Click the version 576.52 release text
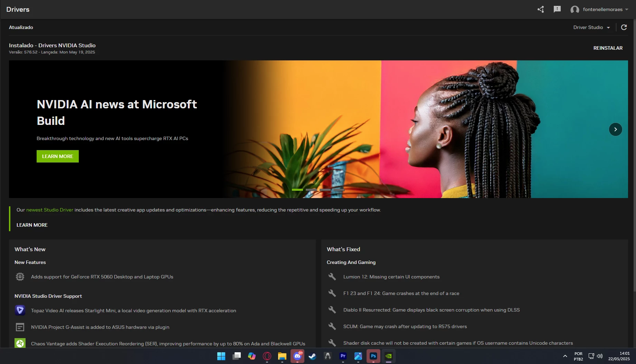Screen dimensions: 636x364 (52, 52)
